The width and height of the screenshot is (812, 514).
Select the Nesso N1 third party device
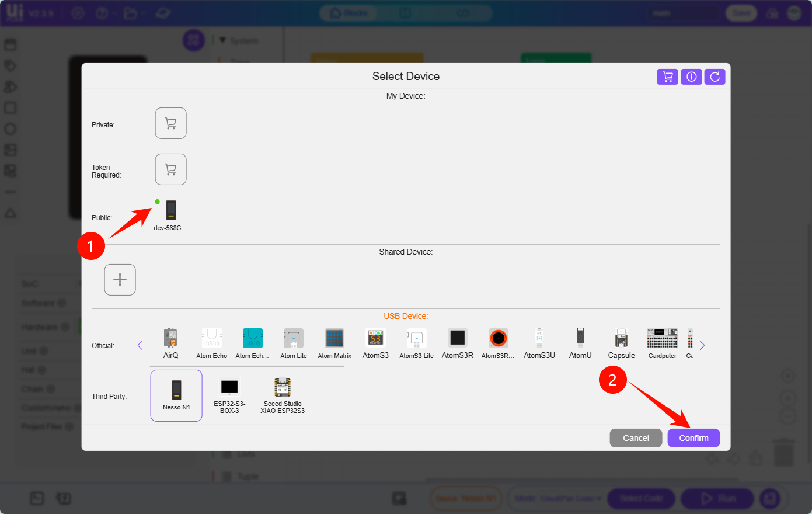click(176, 395)
